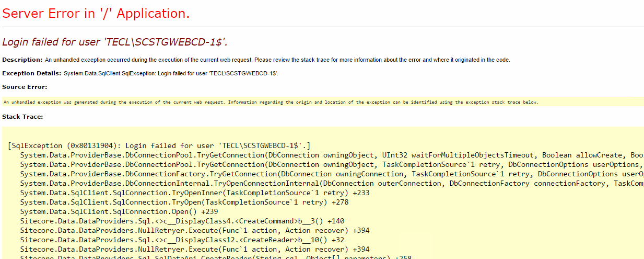The width and height of the screenshot is (644, 259).
Task: Click the second "NullRetryer.Execute" +394 line below CreateReader
Action: tap(194, 250)
